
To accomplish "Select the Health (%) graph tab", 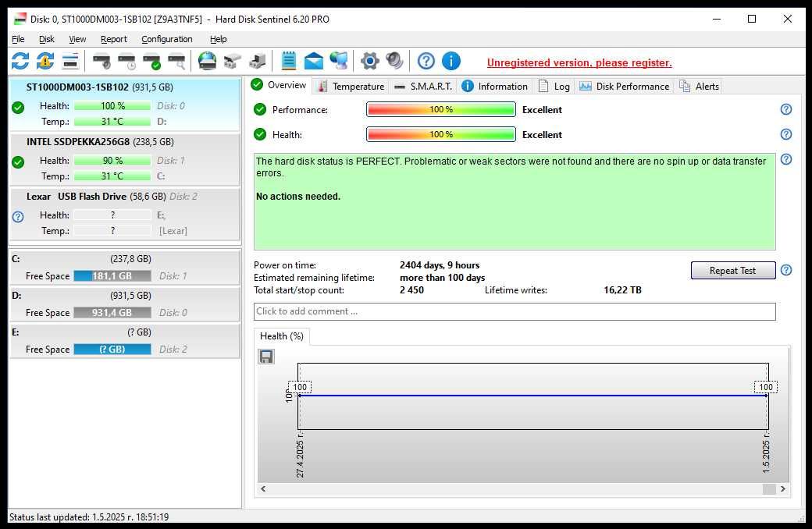I will (x=282, y=336).
